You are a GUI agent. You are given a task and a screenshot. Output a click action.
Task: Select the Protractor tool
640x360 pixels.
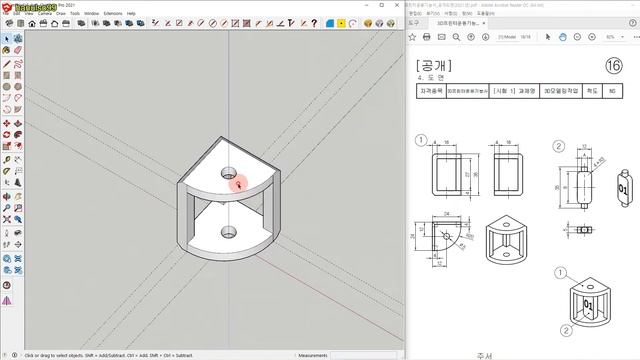tap(7, 171)
